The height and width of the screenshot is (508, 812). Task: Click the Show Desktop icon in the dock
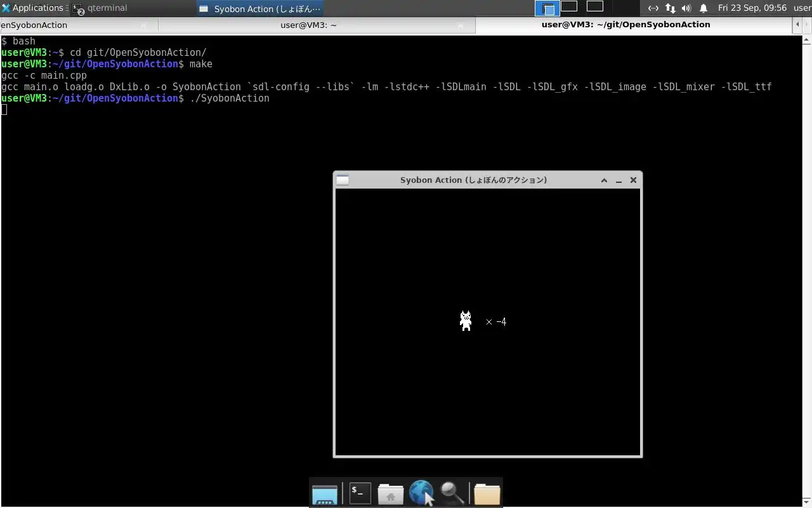point(325,493)
